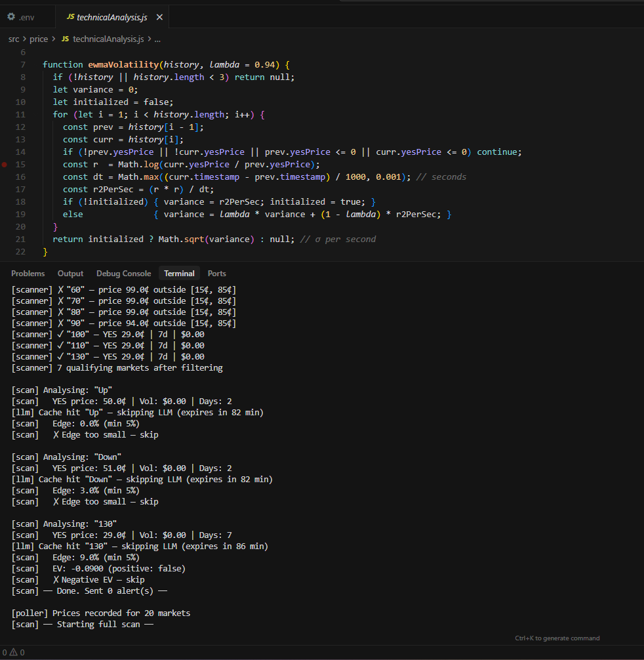Click scanner line for "90" price 94.0¢

(124, 323)
